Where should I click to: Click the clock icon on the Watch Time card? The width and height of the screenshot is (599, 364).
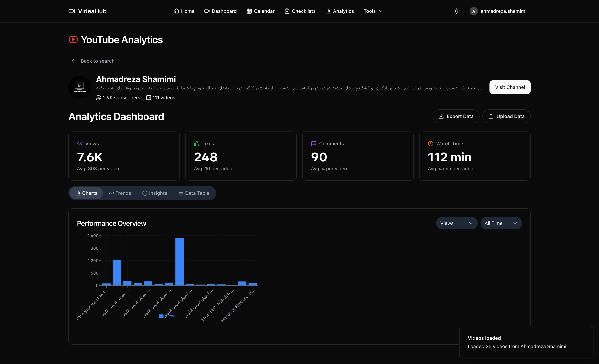[x=430, y=144]
